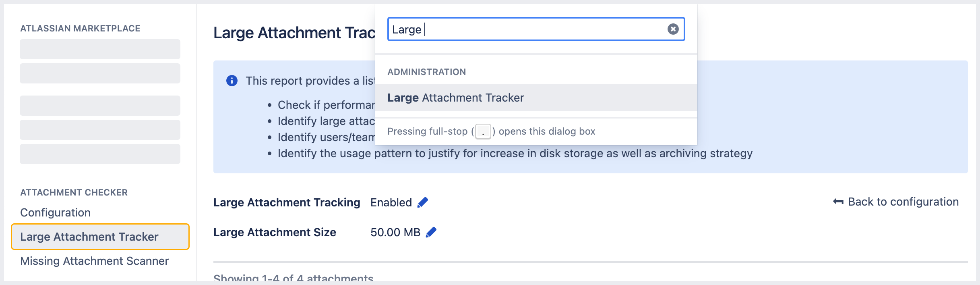Click into the search box containing "Large"
This screenshot has height=285, width=980.
pyautogui.click(x=523, y=29)
